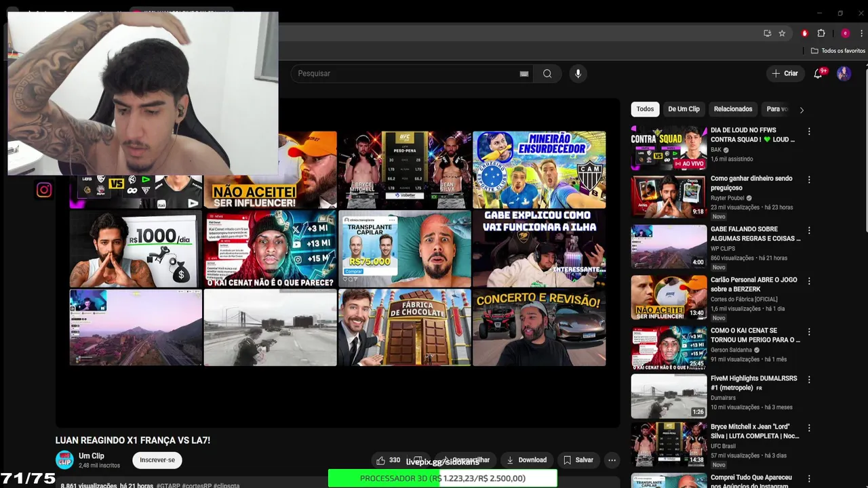The height and width of the screenshot is (488, 868).
Task: Open notifications bell
Action: click(x=818, y=73)
